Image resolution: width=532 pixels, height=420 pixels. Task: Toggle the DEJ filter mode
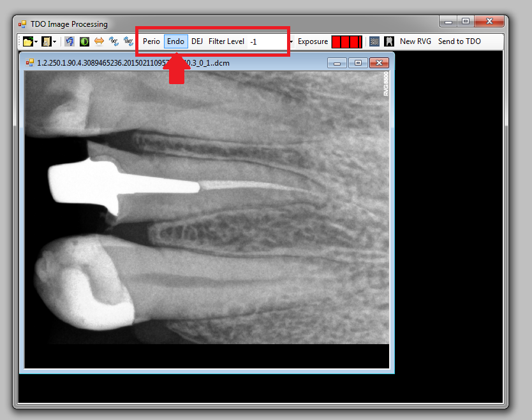pyautogui.click(x=197, y=41)
